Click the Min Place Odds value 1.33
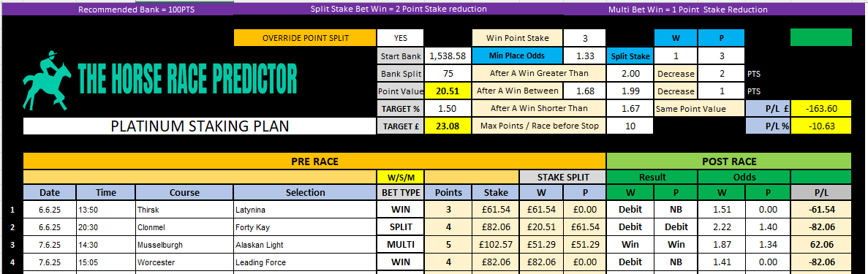Viewport: 868px width, 274px height. 584,56
